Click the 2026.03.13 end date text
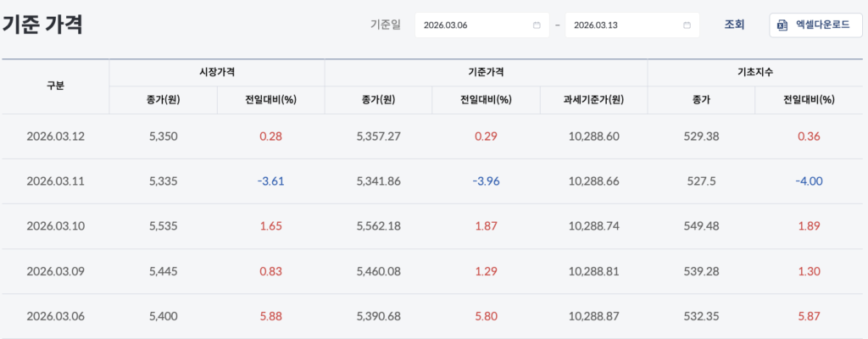This screenshot has height=339, width=868. click(x=595, y=25)
